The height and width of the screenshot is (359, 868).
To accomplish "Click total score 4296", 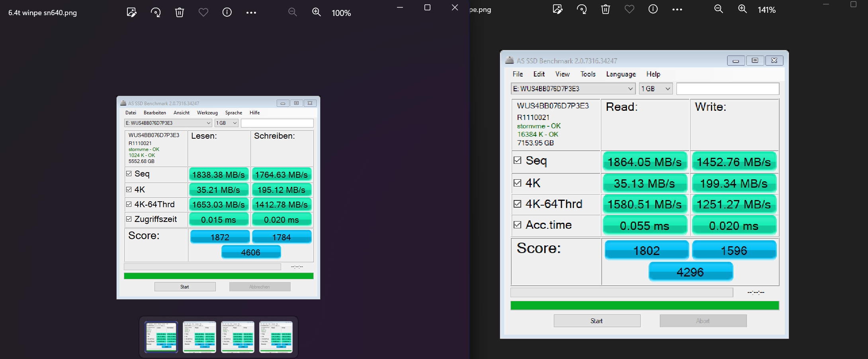I will pyautogui.click(x=690, y=272).
